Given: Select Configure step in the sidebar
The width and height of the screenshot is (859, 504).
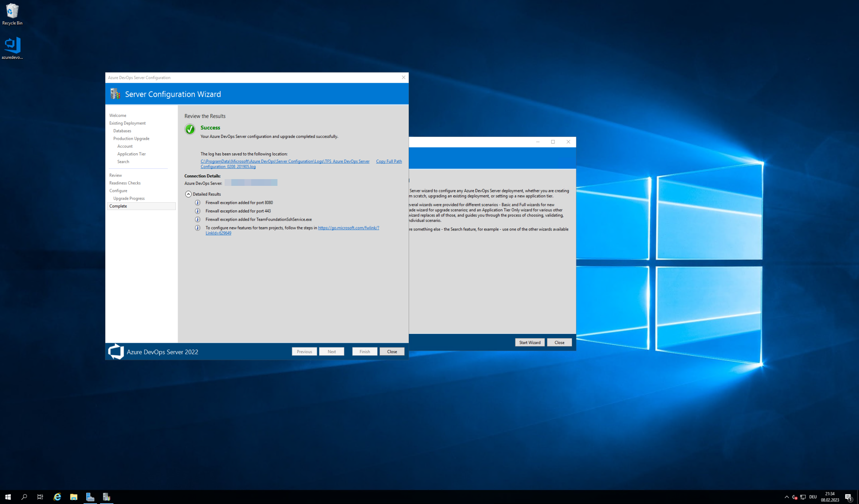Looking at the screenshot, I should point(118,191).
